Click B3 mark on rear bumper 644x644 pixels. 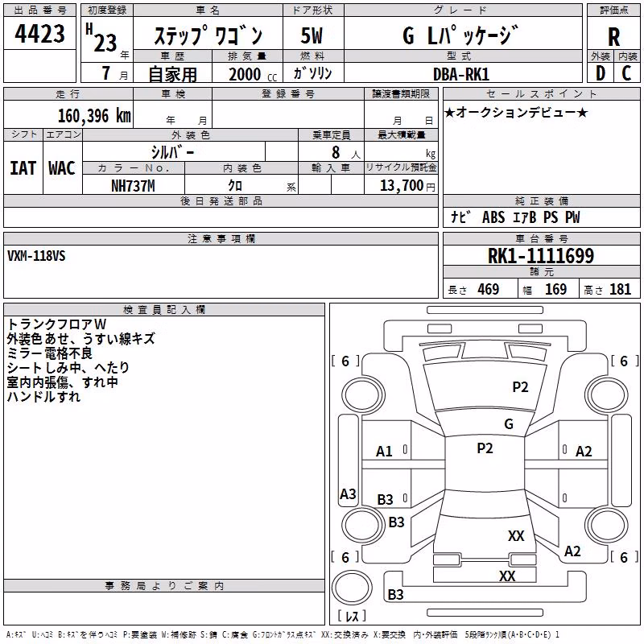pyautogui.click(x=395, y=594)
